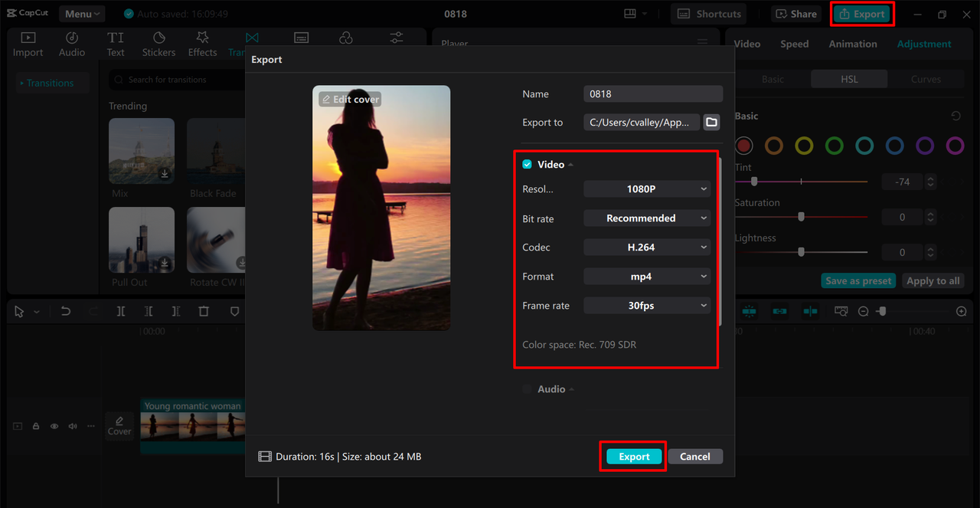This screenshot has width=980, height=508.
Task: Add a marker with the shield icon
Action: click(x=234, y=312)
